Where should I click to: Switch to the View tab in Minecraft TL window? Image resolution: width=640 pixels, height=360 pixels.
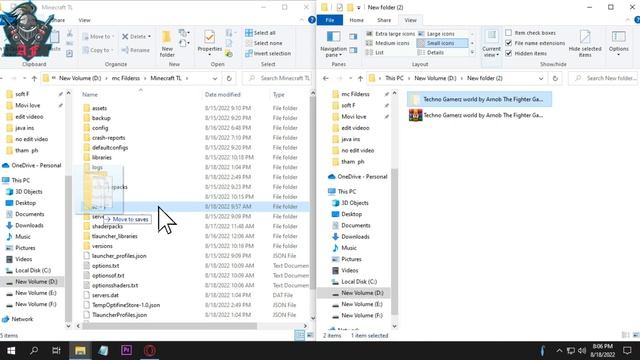tap(84, 20)
